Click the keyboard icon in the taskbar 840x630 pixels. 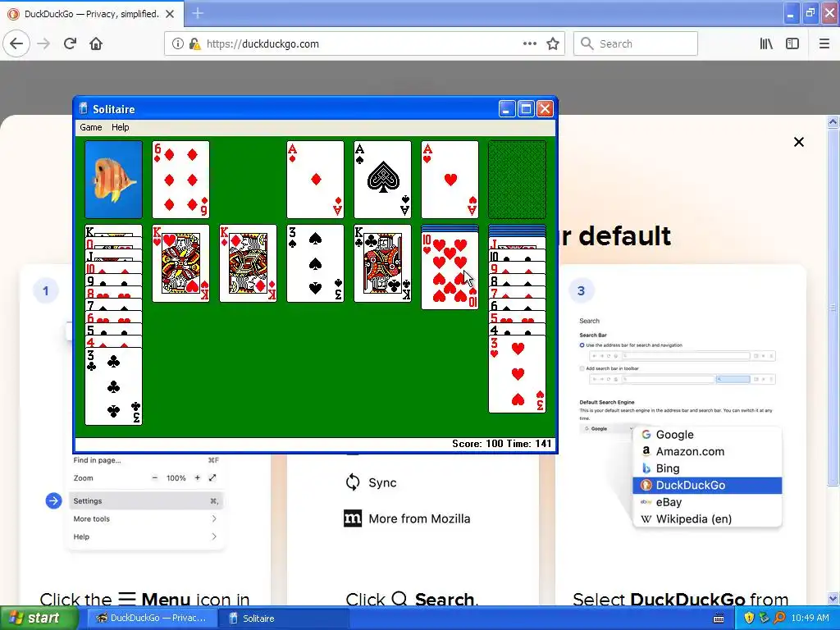[x=719, y=619]
